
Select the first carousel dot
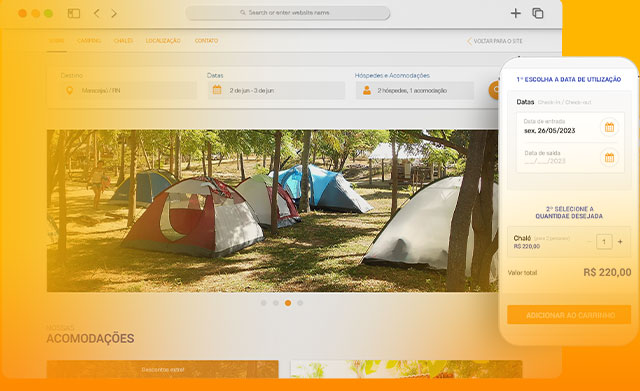[x=264, y=303]
